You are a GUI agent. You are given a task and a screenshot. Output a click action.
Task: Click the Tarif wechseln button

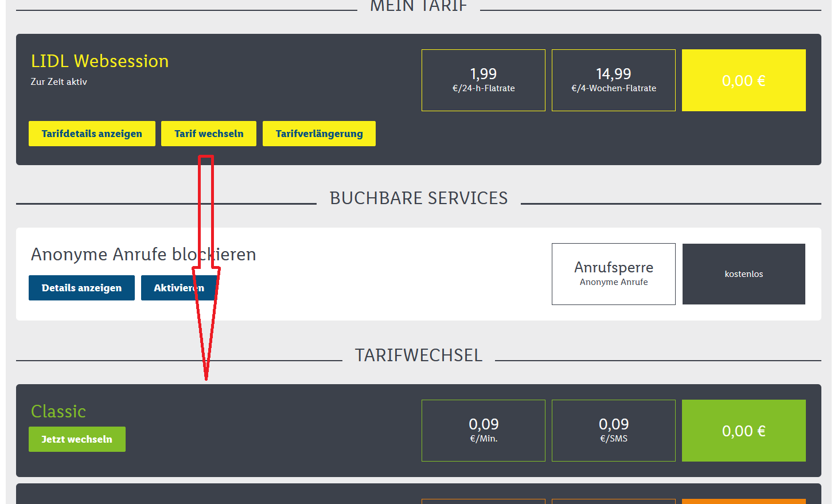click(x=209, y=134)
